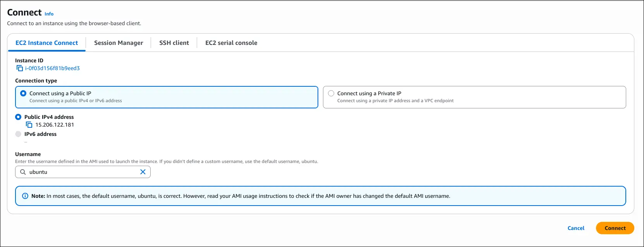The width and height of the screenshot is (644, 247).
Task: Switch to the EC2 Instance Connect tab
Action: [46, 43]
